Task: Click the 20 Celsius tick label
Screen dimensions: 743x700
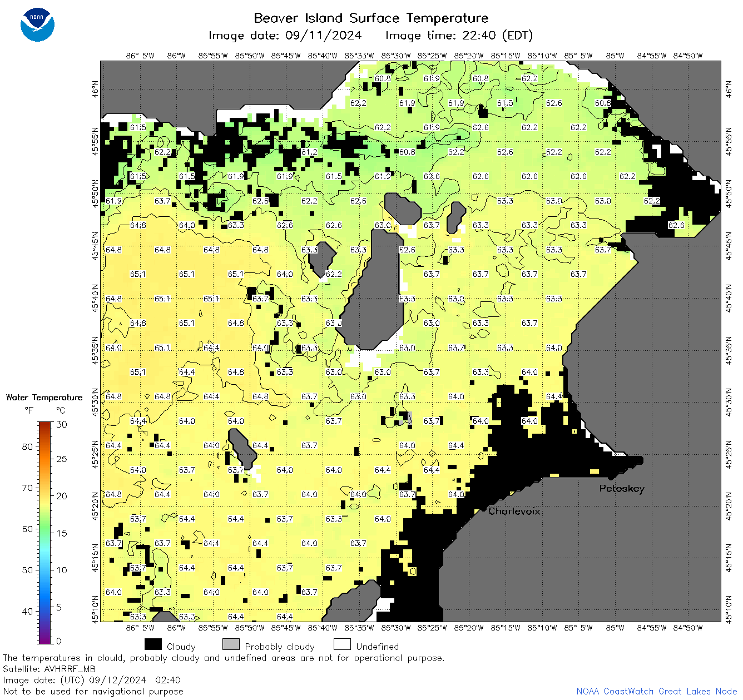Action: click(62, 496)
